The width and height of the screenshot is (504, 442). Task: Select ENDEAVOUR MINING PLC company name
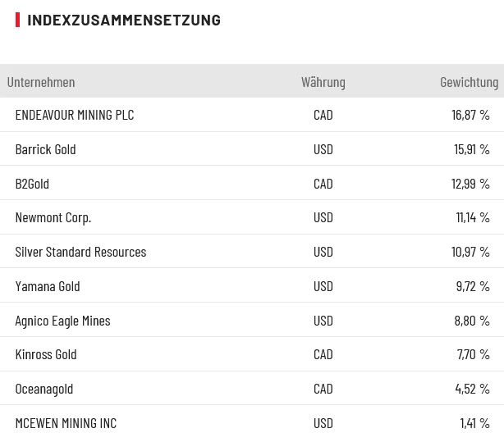(x=75, y=115)
